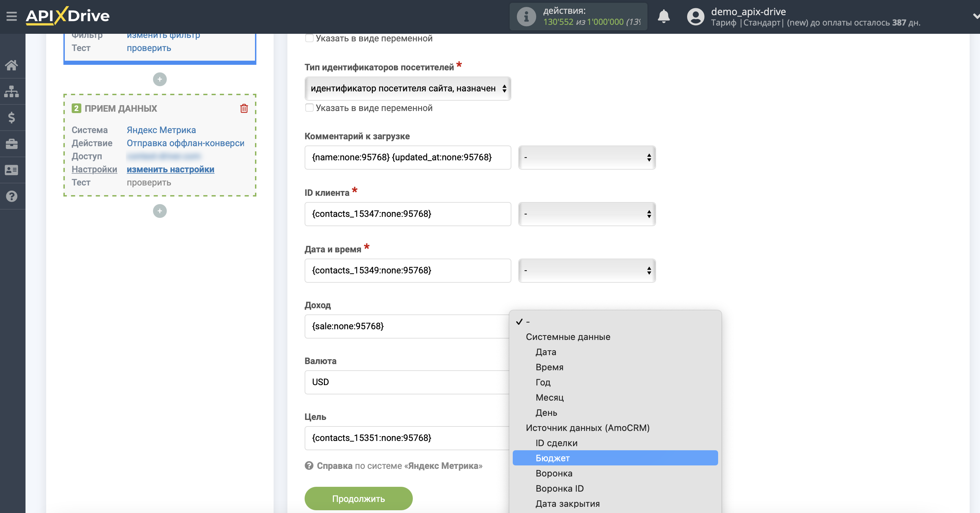Click 'изменить настройки' link
This screenshot has width=980, height=513.
171,169
